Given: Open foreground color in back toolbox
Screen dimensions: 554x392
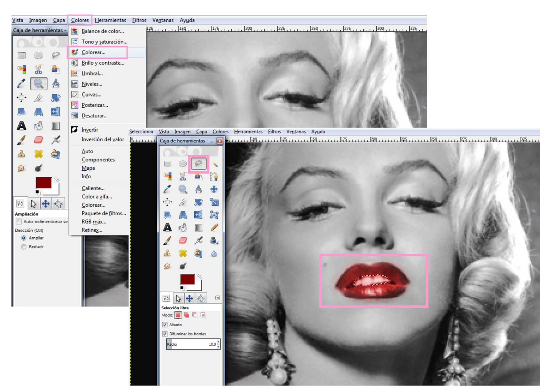Looking at the screenshot, I should pos(43,182).
